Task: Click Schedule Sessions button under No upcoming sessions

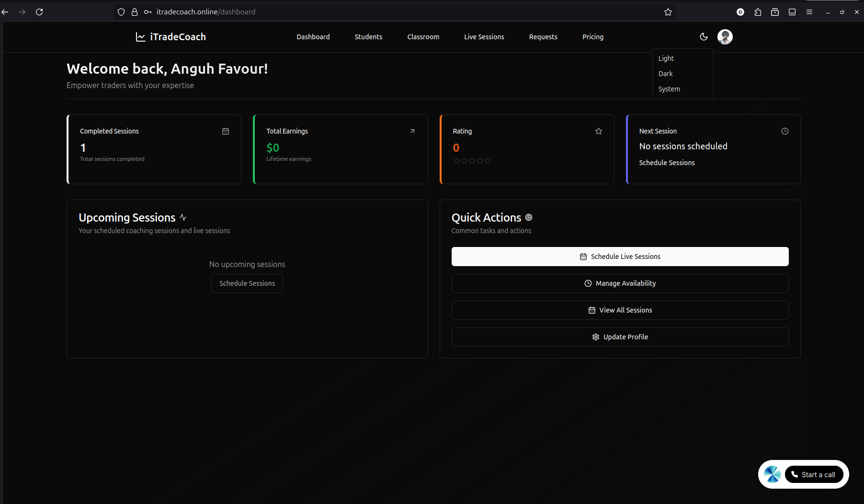Action: [247, 283]
